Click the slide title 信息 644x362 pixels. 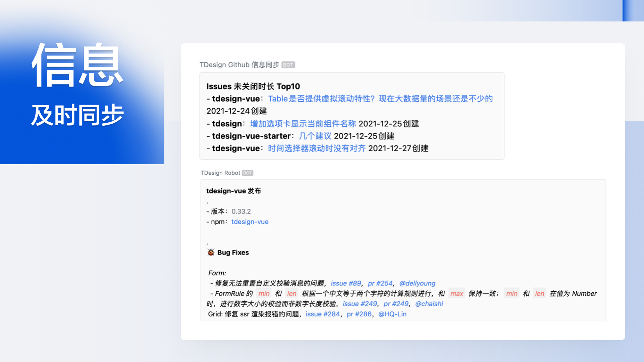click(77, 65)
